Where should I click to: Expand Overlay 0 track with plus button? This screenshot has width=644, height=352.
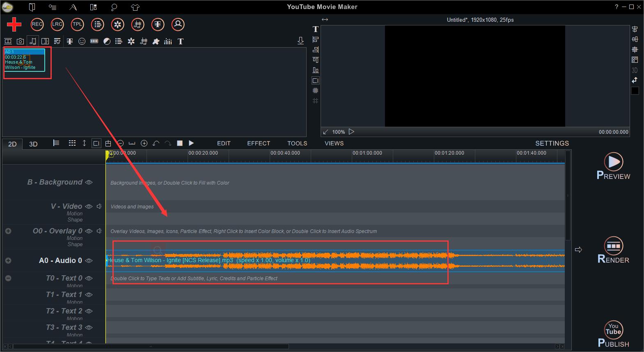click(8, 231)
